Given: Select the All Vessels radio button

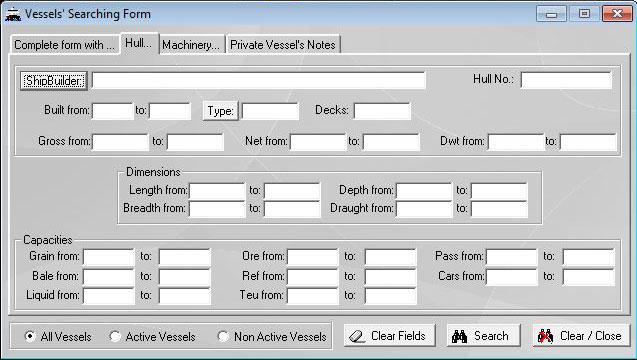Looking at the screenshot, I should click(x=30, y=336).
